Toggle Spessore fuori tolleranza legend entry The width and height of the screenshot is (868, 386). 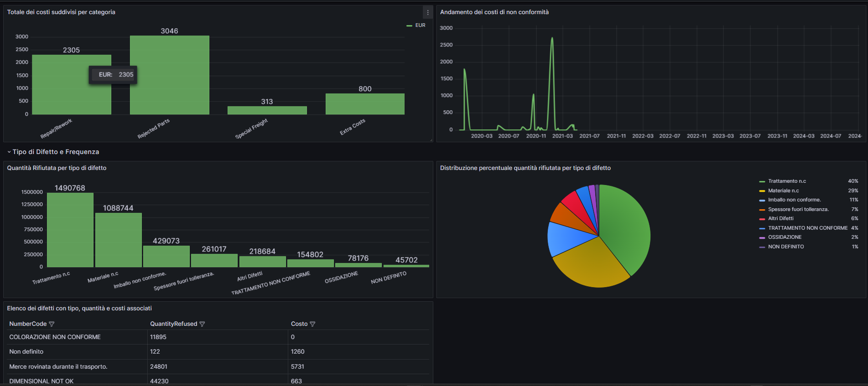(798, 210)
